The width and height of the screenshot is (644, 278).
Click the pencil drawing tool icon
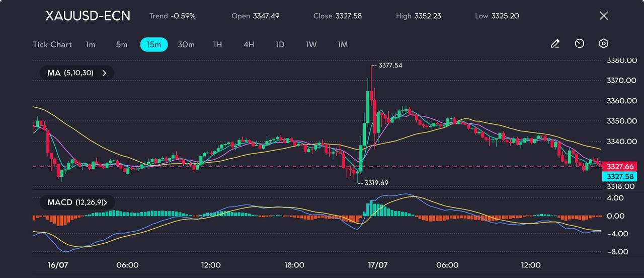pyautogui.click(x=555, y=44)
